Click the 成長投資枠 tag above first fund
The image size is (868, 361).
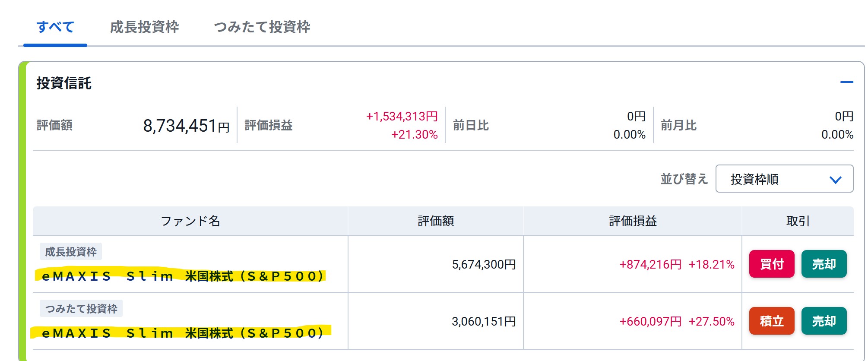click(71, 252)
